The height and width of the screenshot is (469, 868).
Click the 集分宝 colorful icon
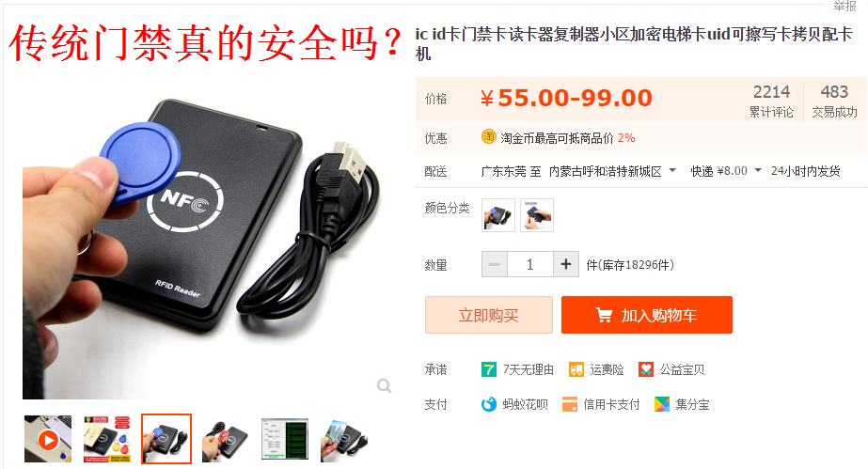pos(661,404)
